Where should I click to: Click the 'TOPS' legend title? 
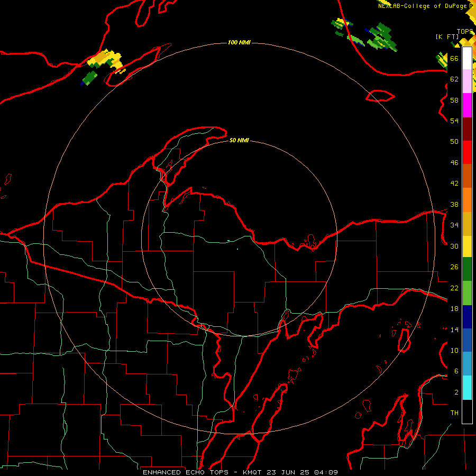[464, 32]
